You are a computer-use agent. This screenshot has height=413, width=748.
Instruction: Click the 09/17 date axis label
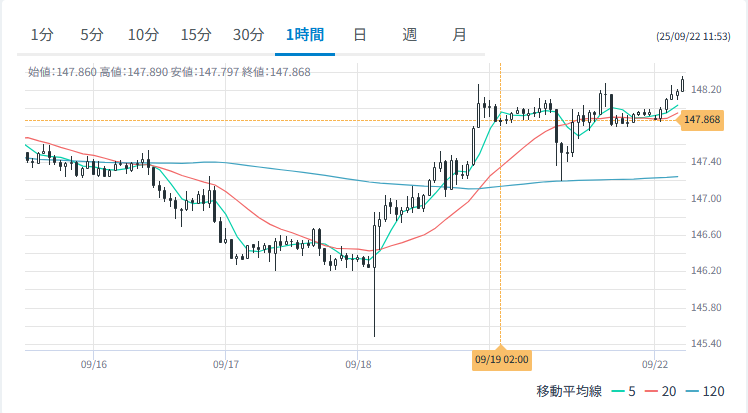(x=226, y=365)
